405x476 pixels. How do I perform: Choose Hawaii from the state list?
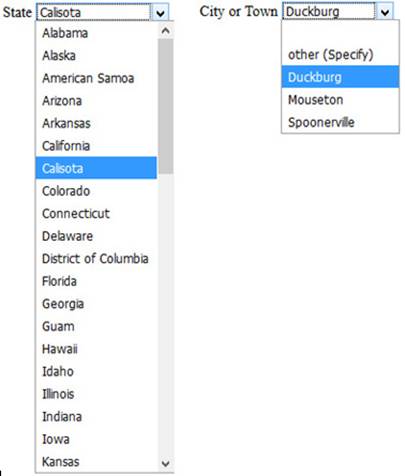coord(96,349)
